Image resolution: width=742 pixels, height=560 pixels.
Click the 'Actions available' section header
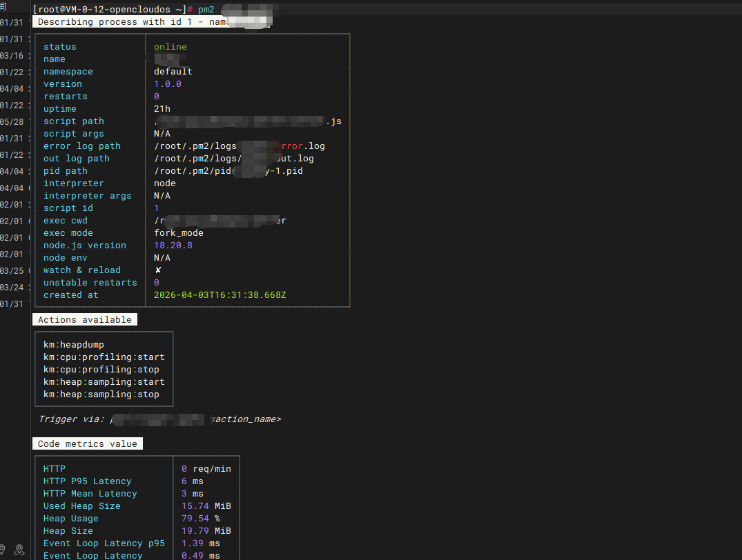point(84,320)
